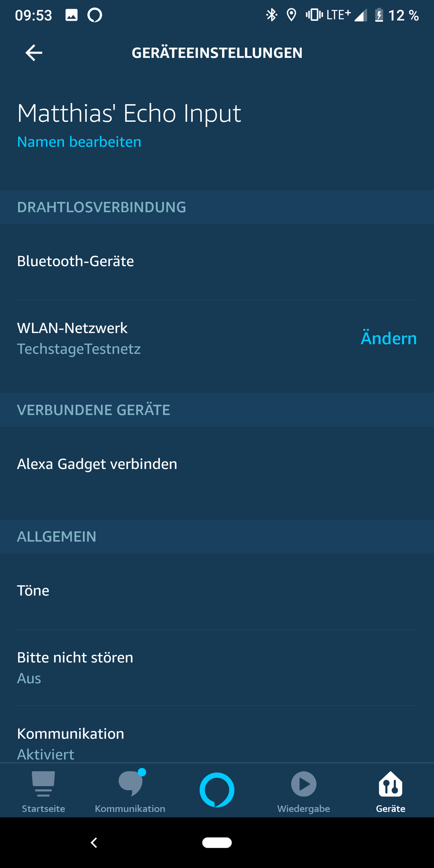Click the Namen bearbeiten link

click(79, 142)
